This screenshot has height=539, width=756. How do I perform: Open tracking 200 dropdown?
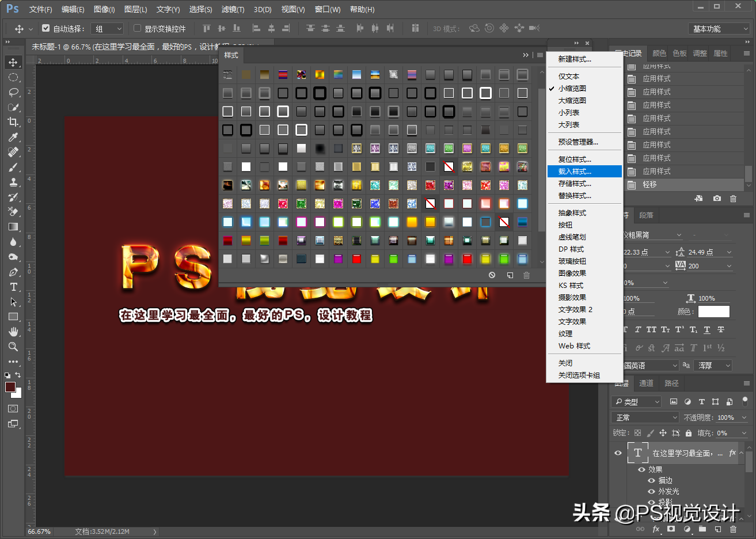[729, 265]
